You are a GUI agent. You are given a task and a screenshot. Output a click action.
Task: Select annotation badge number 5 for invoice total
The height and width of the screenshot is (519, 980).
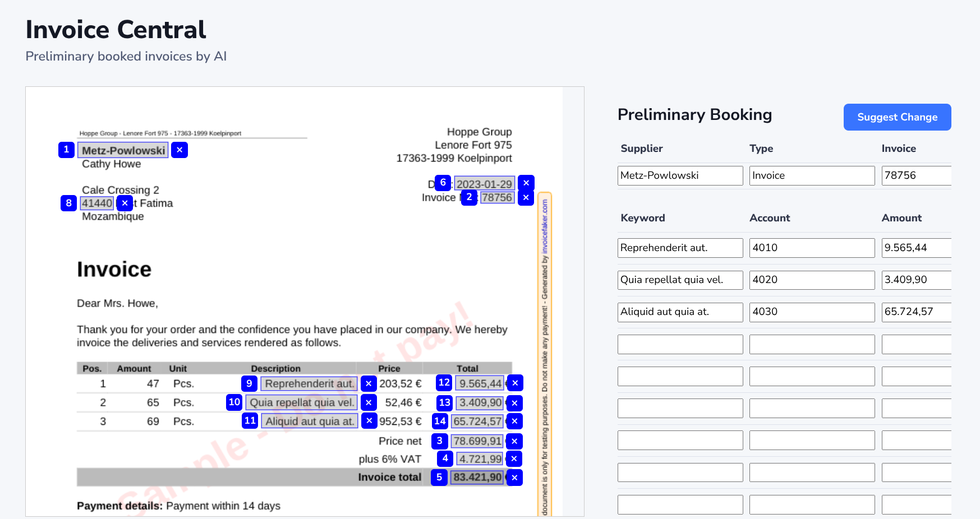click(x=439, y=478)
